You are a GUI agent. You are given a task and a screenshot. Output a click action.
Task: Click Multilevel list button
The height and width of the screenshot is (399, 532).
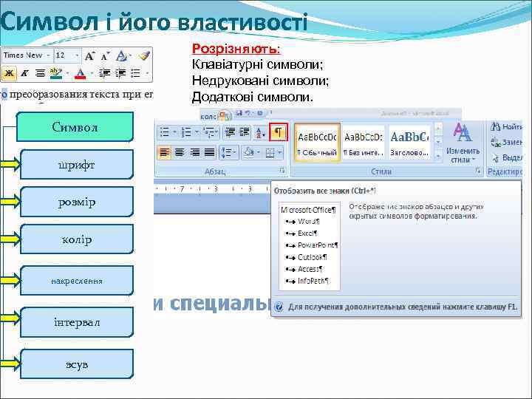click(211, 132)
